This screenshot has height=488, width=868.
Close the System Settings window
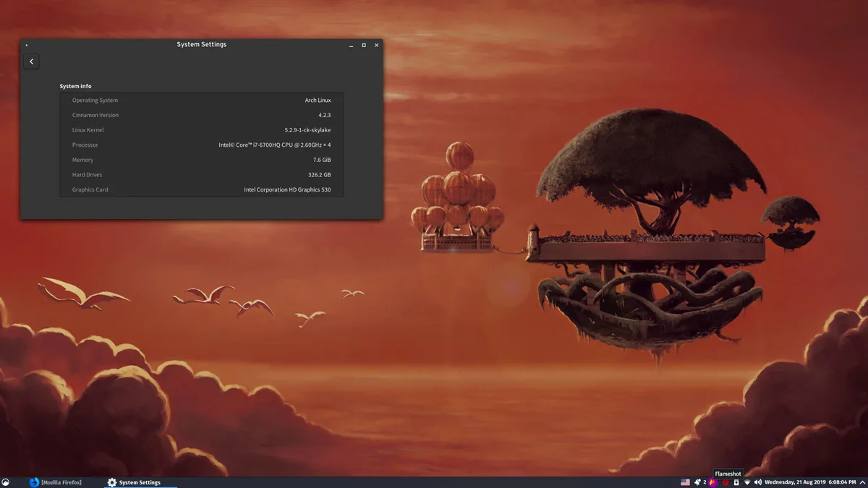coord(376,45)
